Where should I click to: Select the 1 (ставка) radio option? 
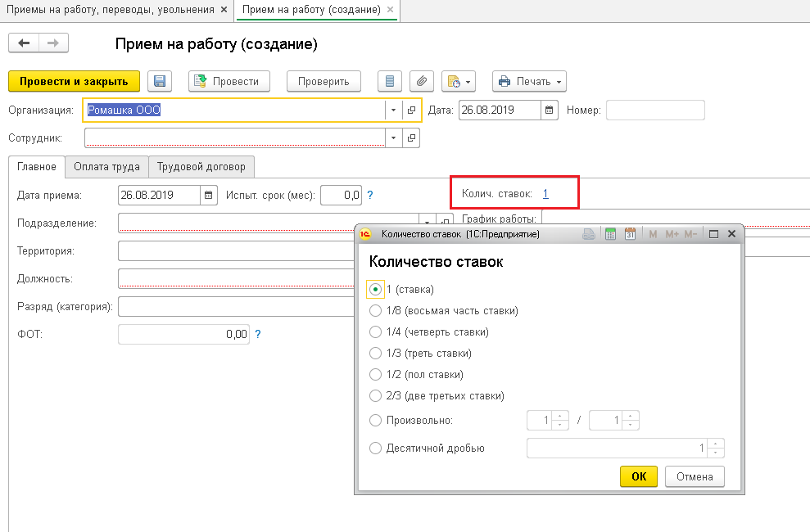(x=376, y=290)
